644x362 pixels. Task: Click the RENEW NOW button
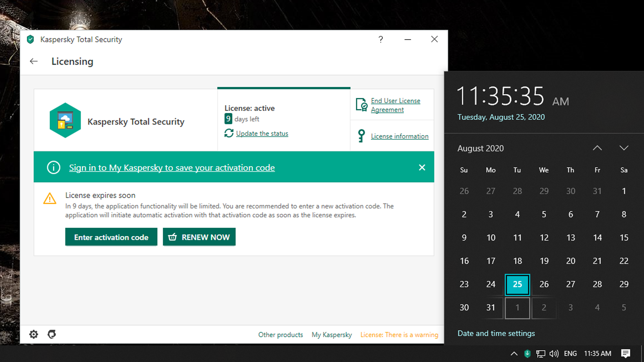[x=199, y=237]
